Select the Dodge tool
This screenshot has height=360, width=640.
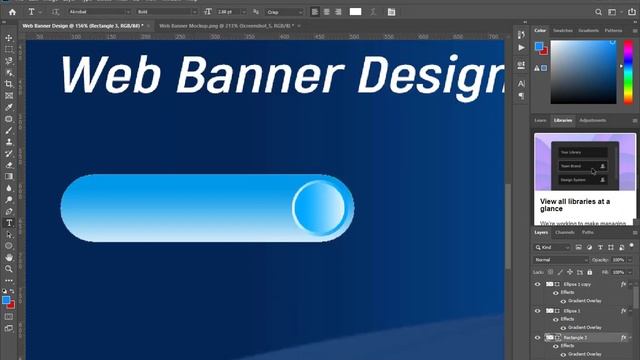(9, 200)
